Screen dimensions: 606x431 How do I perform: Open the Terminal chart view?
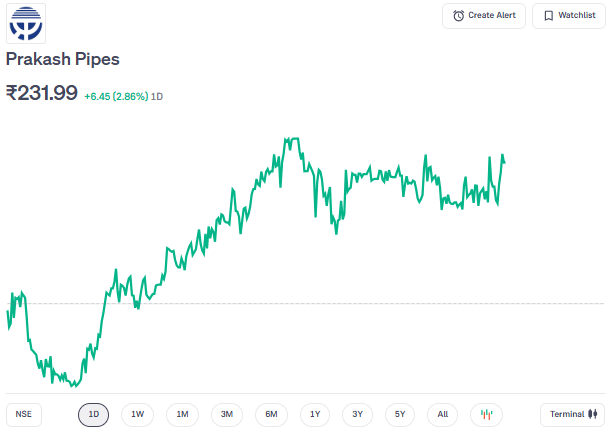(x=572, y=414)
